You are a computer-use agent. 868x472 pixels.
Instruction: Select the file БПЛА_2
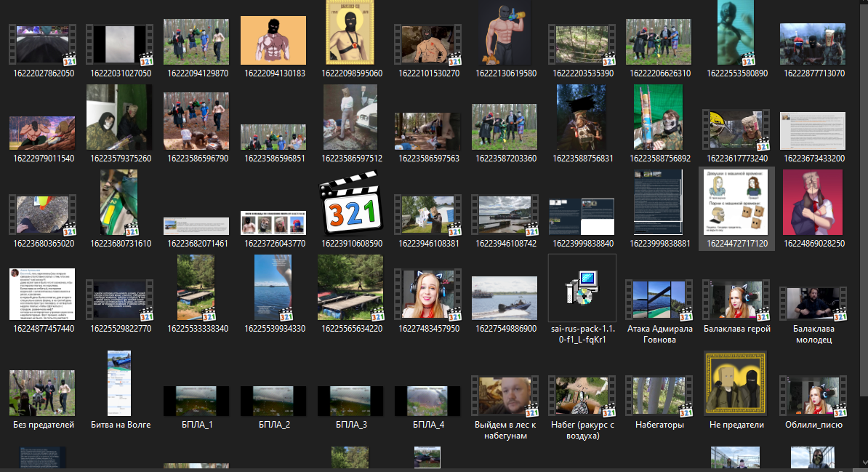tap(273, 401)
